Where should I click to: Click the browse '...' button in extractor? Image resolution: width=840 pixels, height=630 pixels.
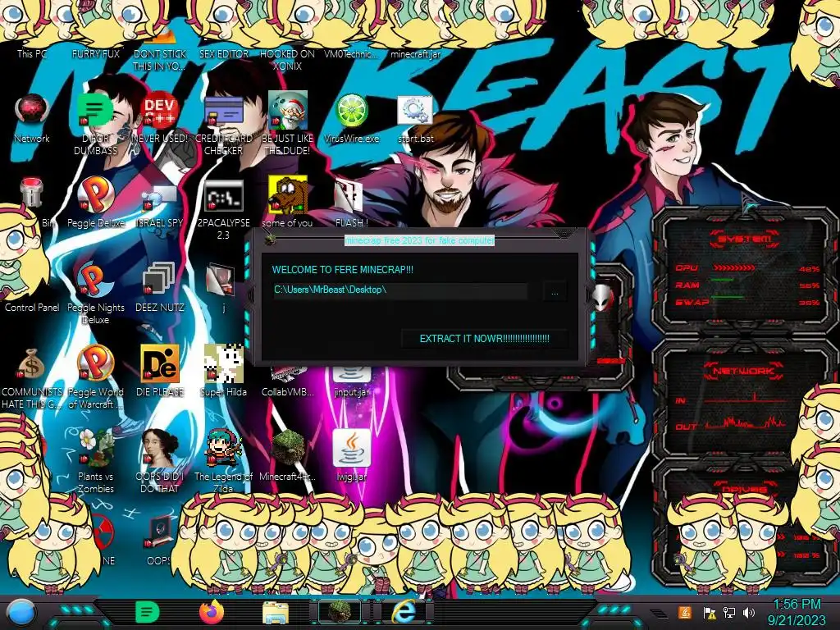click(x=555, y=292)
